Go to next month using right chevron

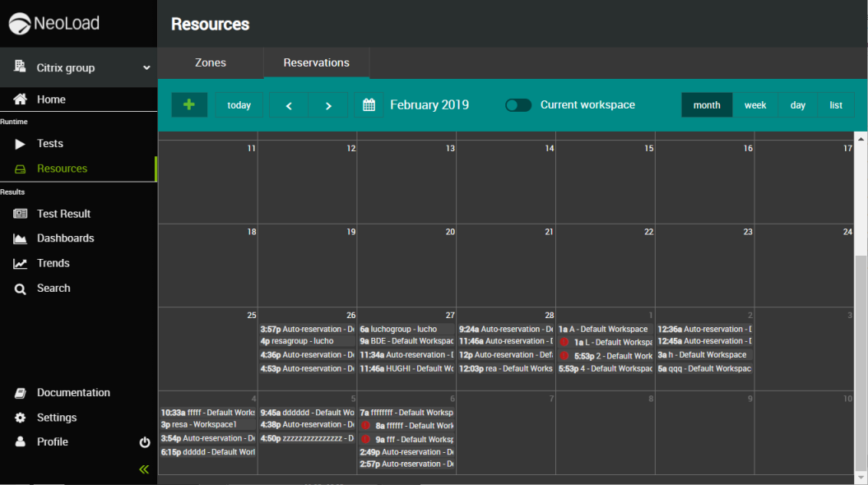pyautogui.click(x=328, y=105)
